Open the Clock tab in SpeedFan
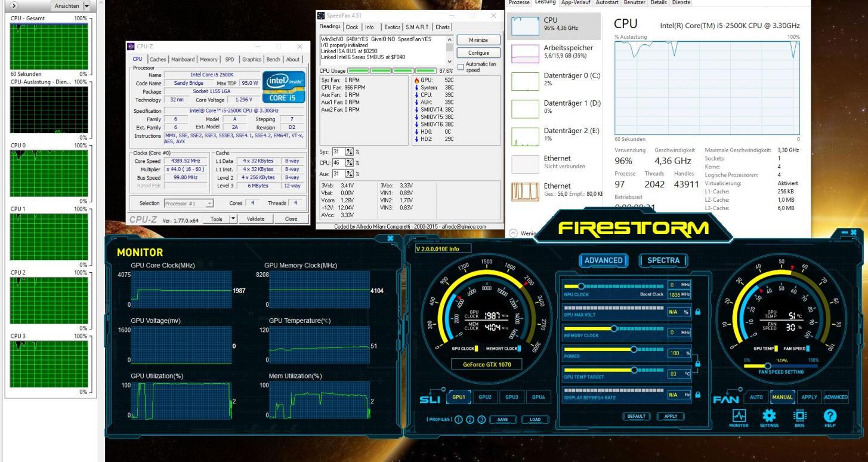The width and height of the screenshot is (868, 462). pos(352,27)
